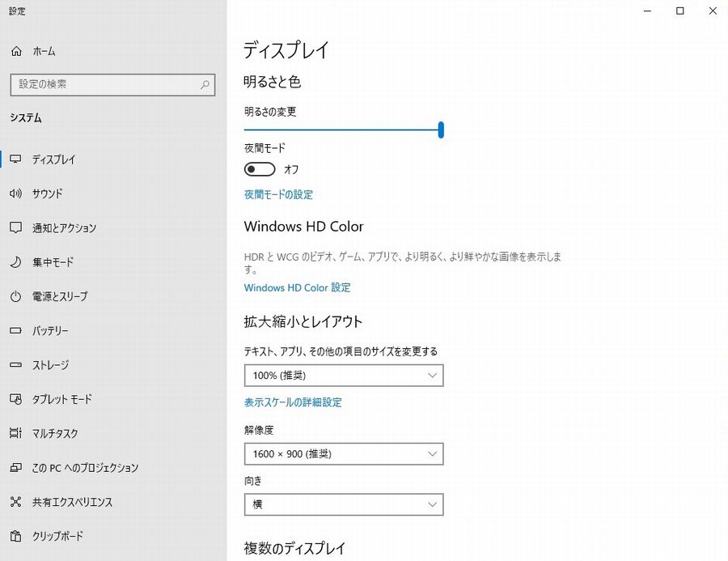
Task: Open 表示スケールの詳細設定 link
Action: click(x=293, y=402)
